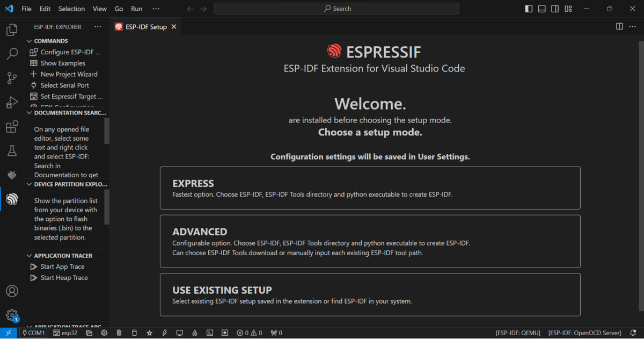Open the Selection menu
Image resolution: width=644 pixels, height=339 pixels.
pyautogui.click(x=71, y=9)
